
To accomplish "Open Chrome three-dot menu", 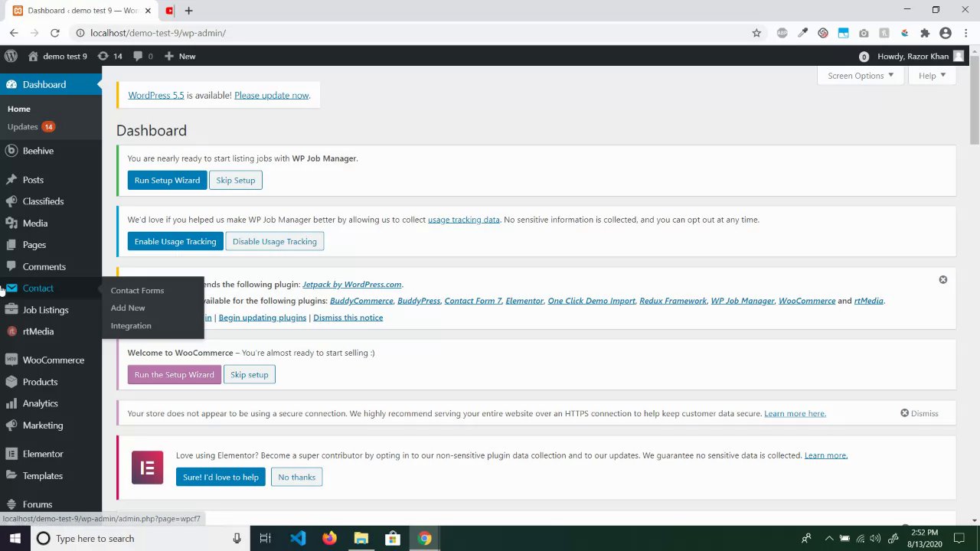I will coord(966,33).
